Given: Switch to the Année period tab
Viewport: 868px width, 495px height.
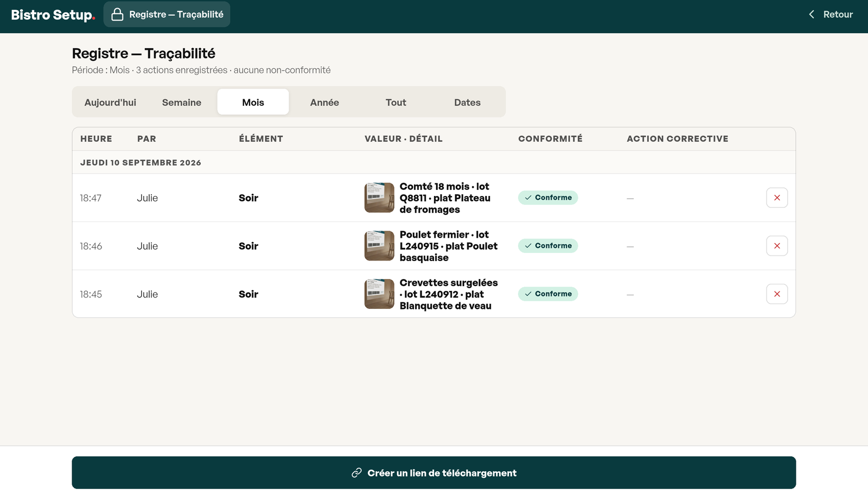Looking at the screenshot, I should coord(324,102).
